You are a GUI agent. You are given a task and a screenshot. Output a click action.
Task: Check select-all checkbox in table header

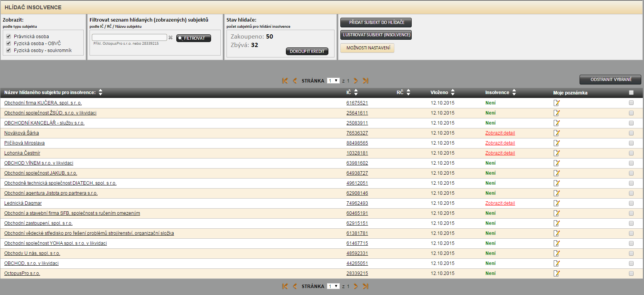631,93
